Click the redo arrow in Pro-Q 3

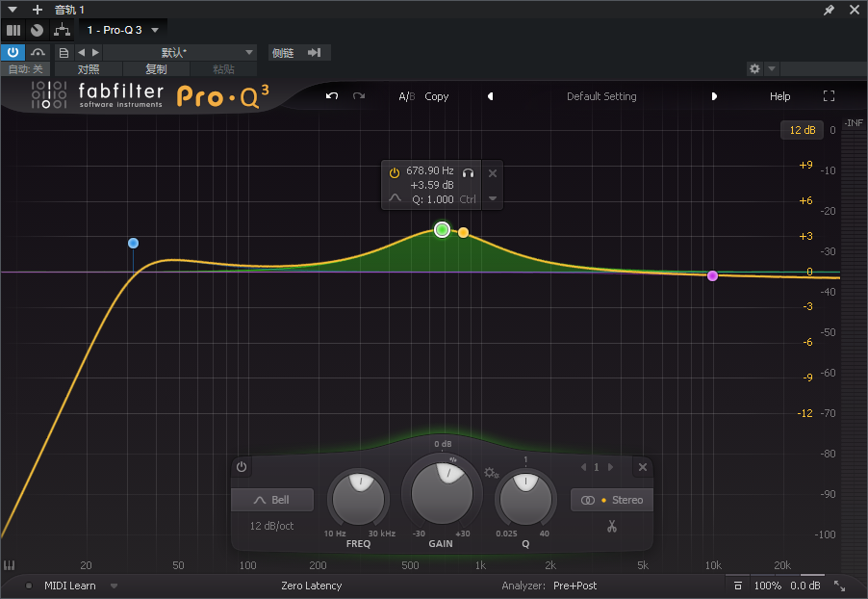pos(359,96)
